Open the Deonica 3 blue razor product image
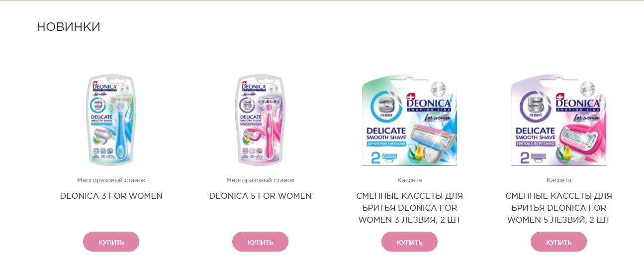The width and height of the screenshot is (644, 275). click(111, 120)
